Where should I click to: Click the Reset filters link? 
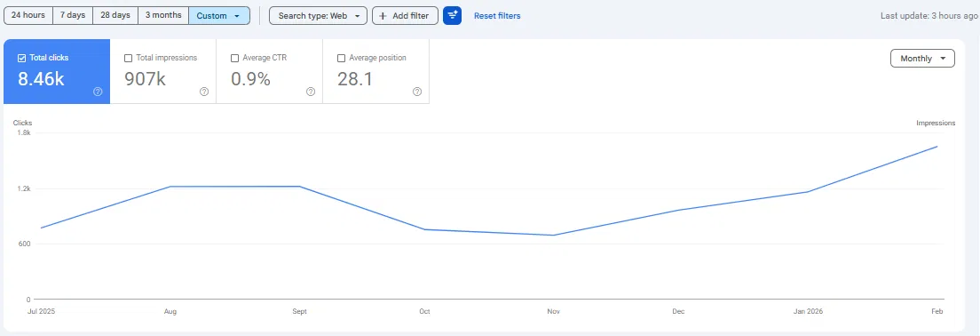(x=497, y=16)
